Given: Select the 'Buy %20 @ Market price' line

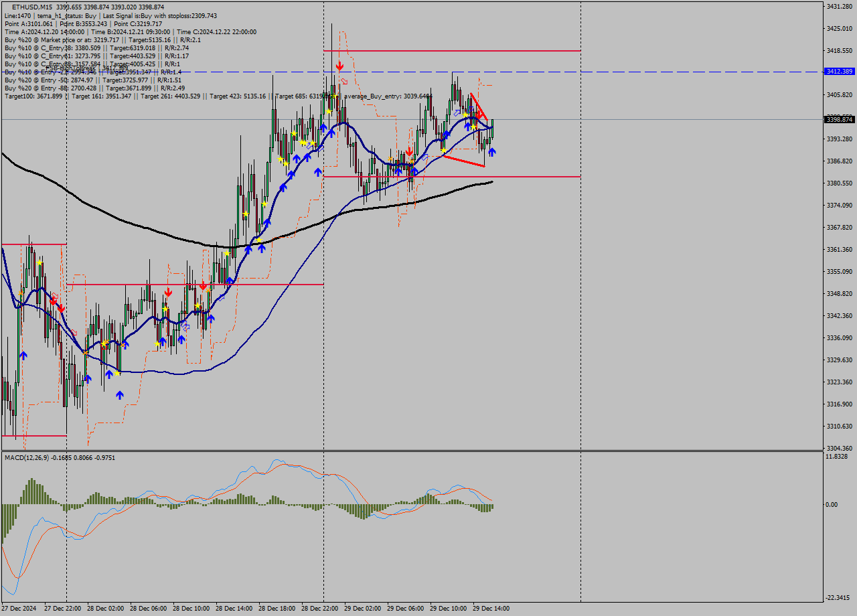Looking at the screenshot, I should coord(102,40).
